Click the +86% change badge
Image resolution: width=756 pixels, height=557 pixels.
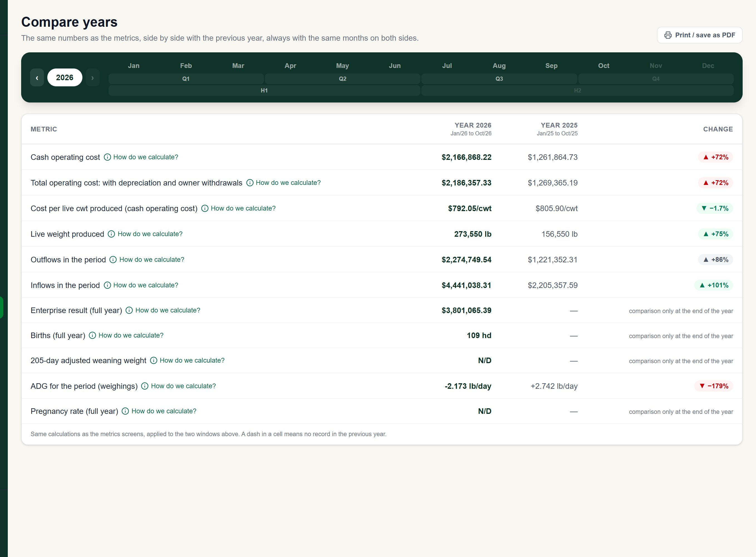pyautogui.click(x=716, y=260)
